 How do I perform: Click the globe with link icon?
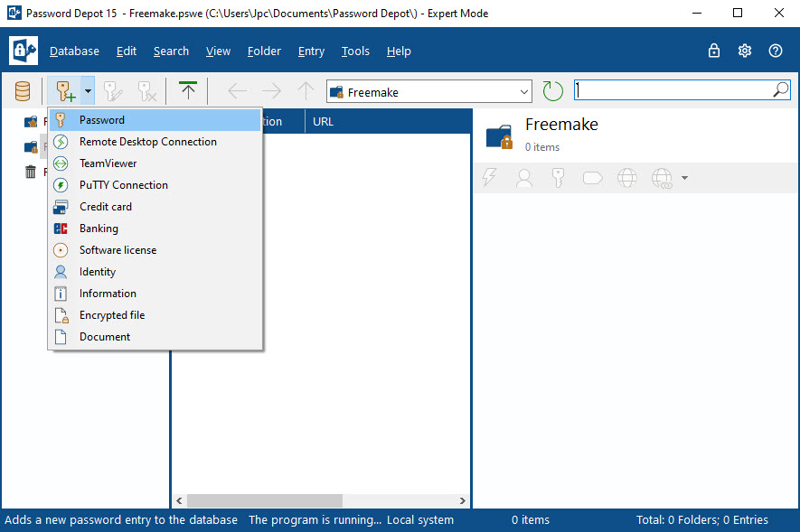(663, 178)
